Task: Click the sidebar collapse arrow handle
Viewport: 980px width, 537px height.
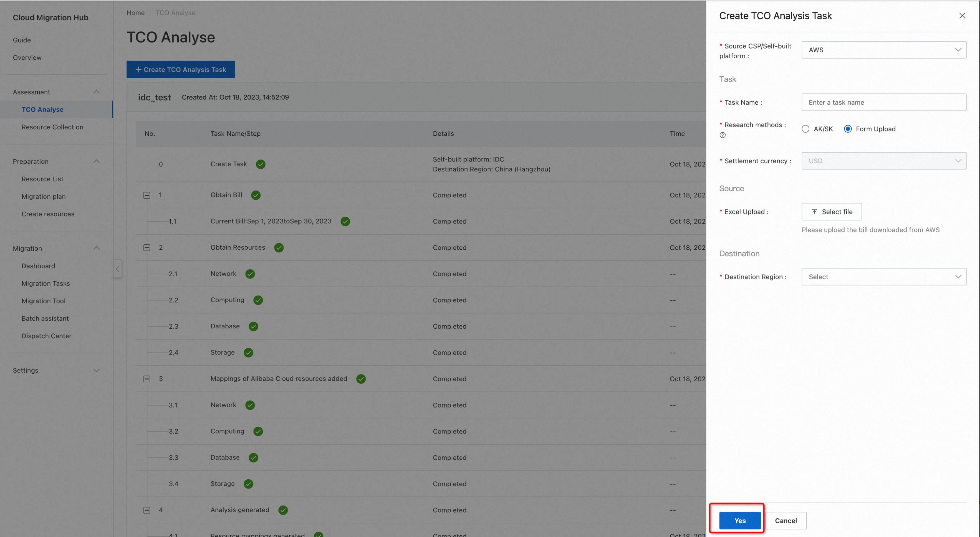Action: pos(118,269)
